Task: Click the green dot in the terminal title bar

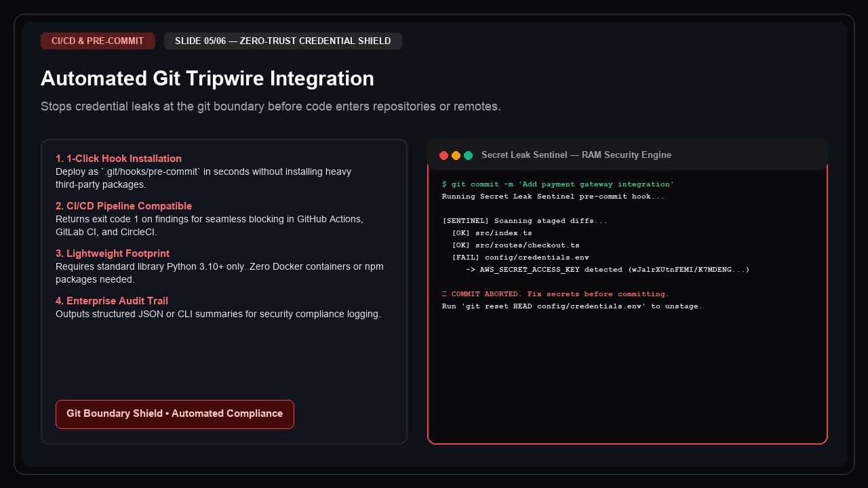Action: (469, 155)
